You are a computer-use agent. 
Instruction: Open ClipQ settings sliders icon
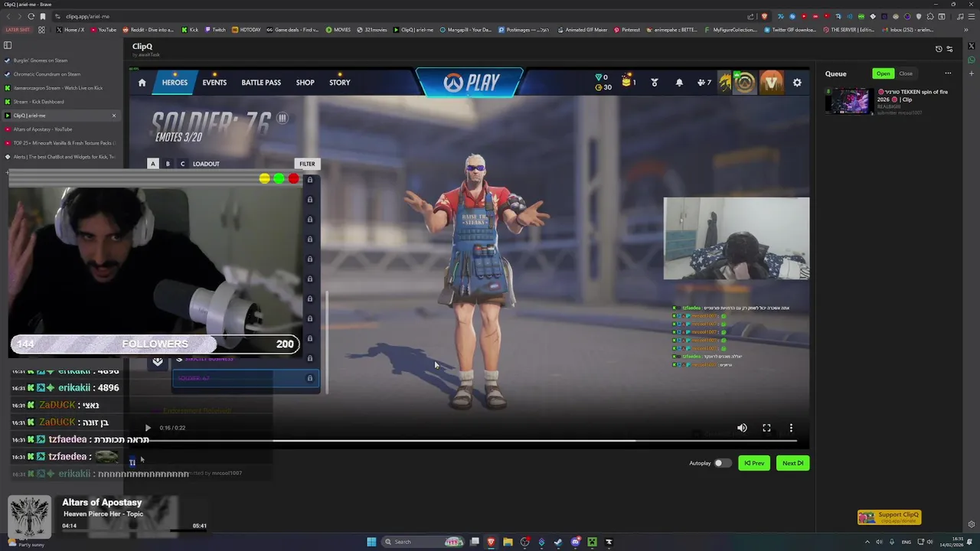tap(950, 49)
